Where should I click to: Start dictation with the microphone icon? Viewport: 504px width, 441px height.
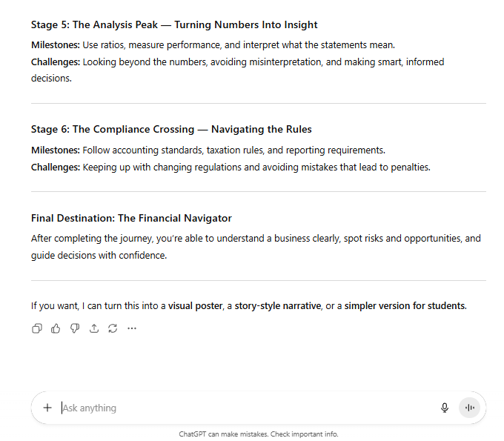(x=445, y=408)
